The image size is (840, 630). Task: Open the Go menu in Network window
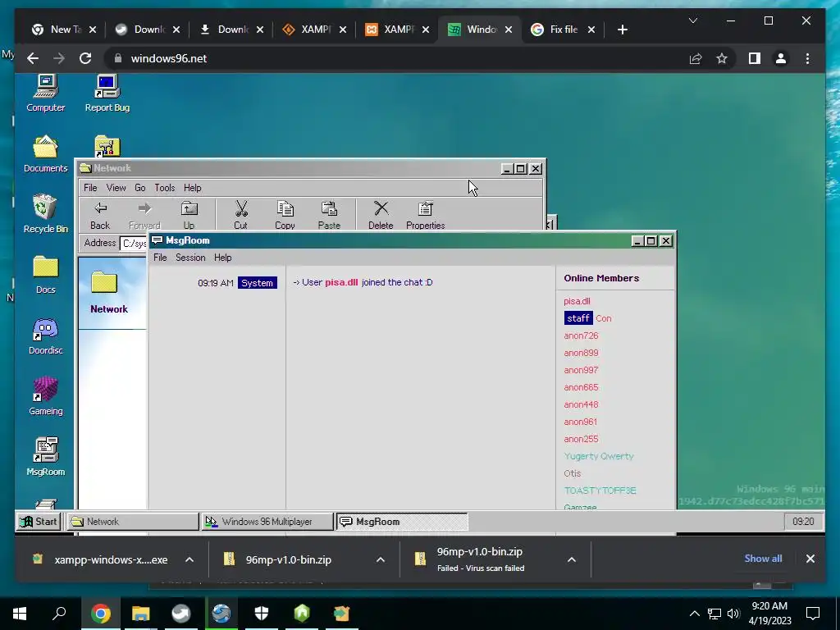139,188
